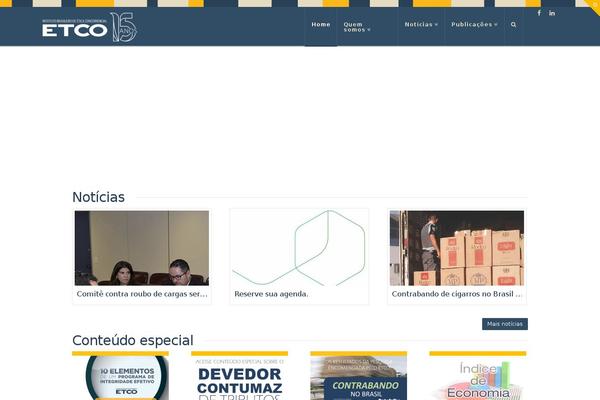Open article Contrabando de cigarros no Brasil
The height and width of the screenshot is (400, 600).
click(x=457, y=294)
